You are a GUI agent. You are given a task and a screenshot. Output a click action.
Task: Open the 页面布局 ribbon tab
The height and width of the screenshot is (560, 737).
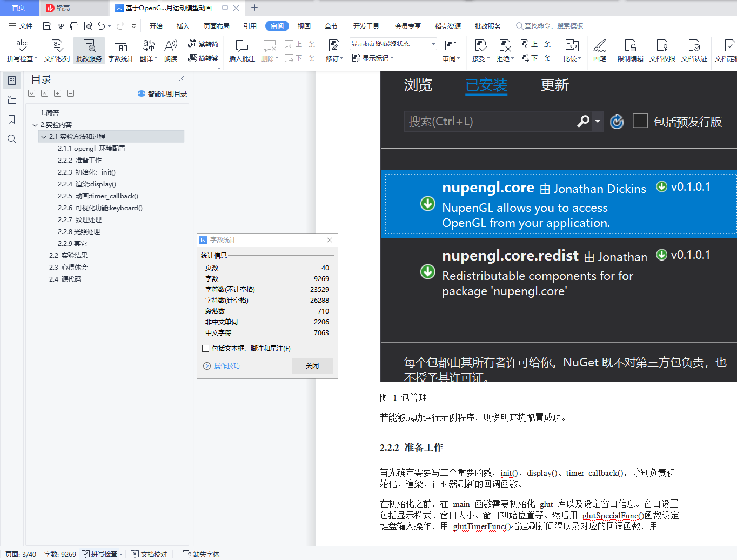(217, 26)
